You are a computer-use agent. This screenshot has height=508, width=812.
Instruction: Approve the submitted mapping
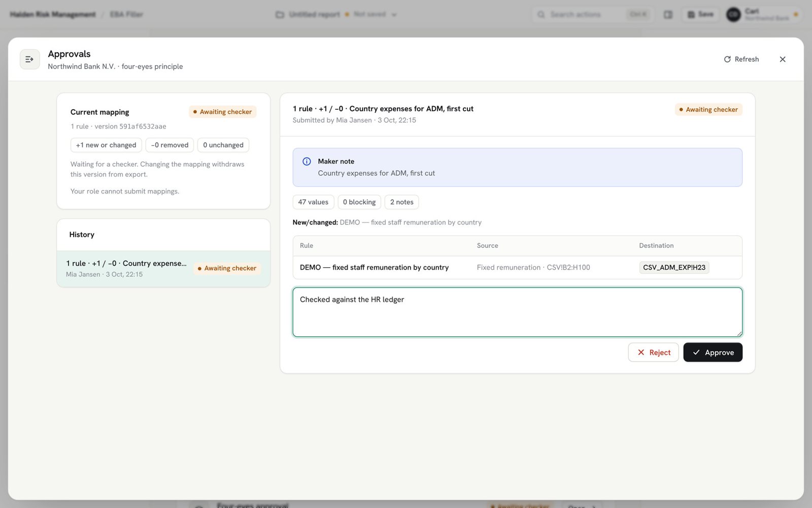tap(713, 353)
